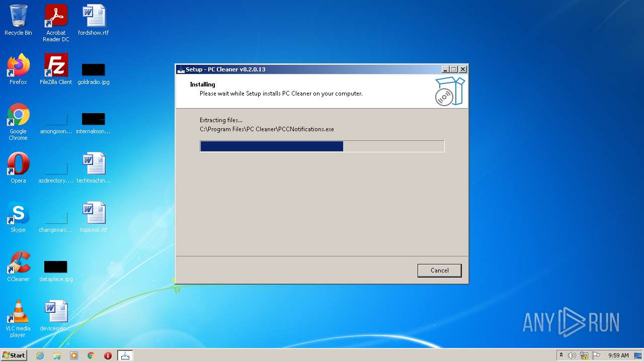Click the disabled maximize button of setup window
The width and height of the screenshot is (644, 362).
coord(454,69)
